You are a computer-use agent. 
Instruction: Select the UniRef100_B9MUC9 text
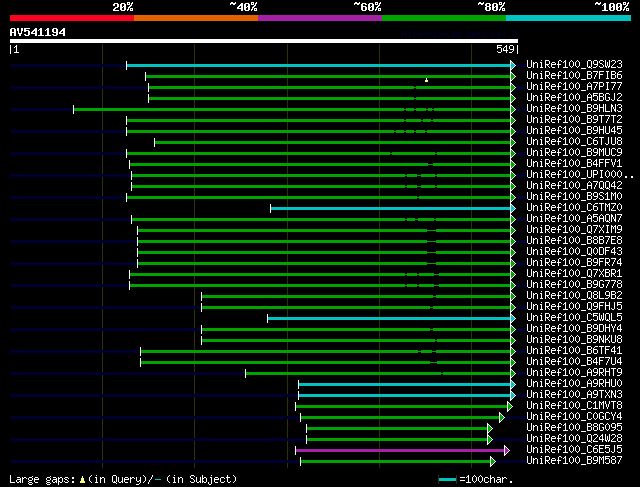tap(574, 153)
